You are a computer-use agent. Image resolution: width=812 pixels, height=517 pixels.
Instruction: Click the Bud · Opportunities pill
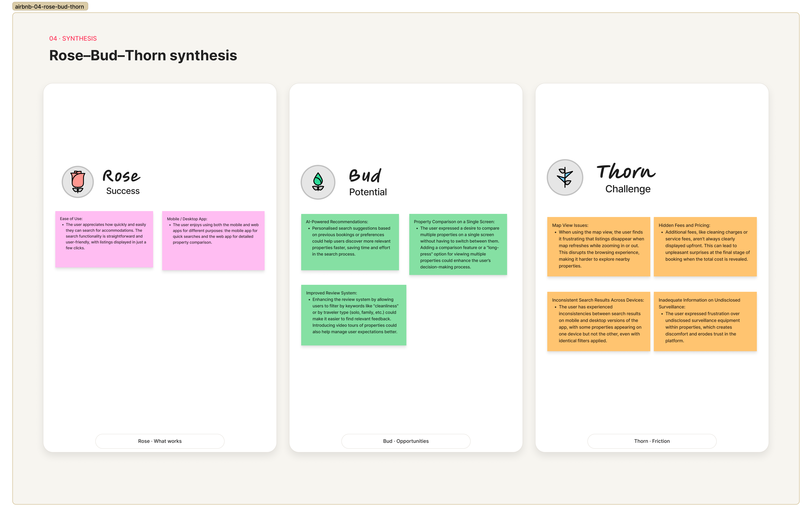[x=406, y=441]
